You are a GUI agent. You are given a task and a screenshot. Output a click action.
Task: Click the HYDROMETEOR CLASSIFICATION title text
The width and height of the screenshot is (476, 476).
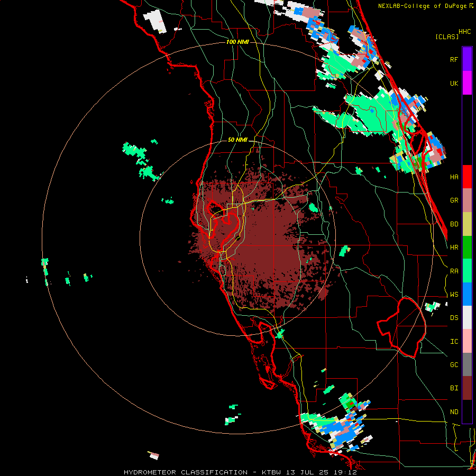(x=186, y=472)
